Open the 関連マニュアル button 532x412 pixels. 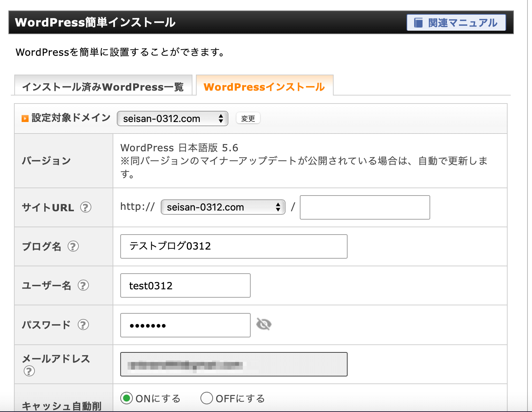456,23
